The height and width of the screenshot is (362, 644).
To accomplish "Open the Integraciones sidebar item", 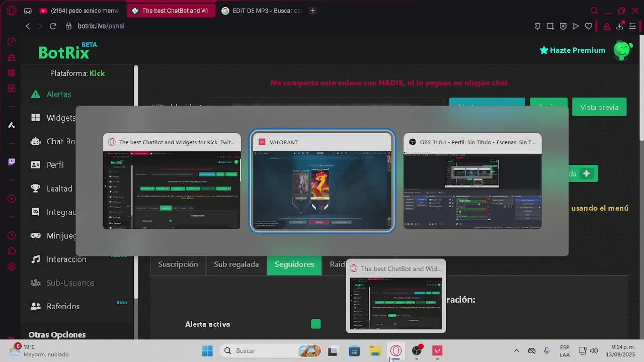I will pos(53,212).
